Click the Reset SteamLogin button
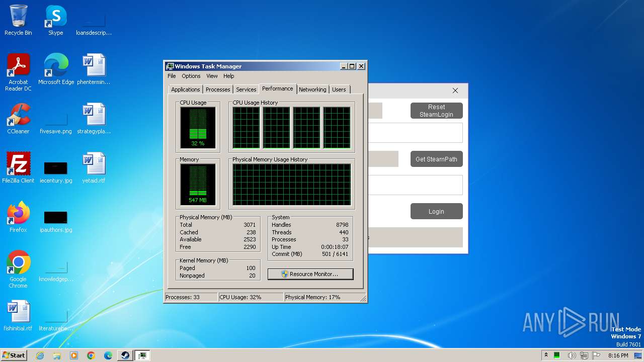Image resolution: width=644 pixels, height=362 pixels. pyautogui.click(x=436, y=111)
